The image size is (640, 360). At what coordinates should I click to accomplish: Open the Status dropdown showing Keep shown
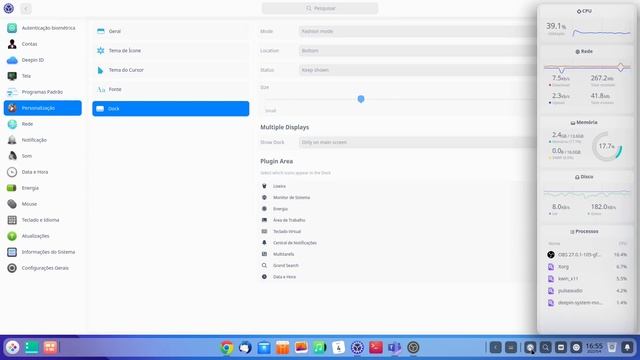pyautogui.click(x=417, y=70)
